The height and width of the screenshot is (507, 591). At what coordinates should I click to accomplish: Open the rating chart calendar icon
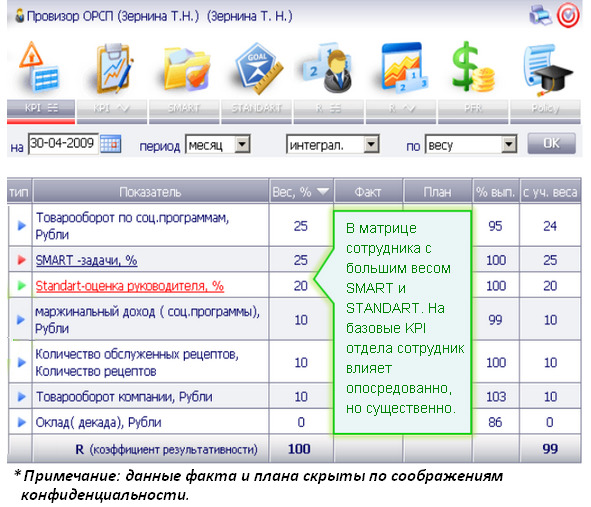[x=404, y=68]
